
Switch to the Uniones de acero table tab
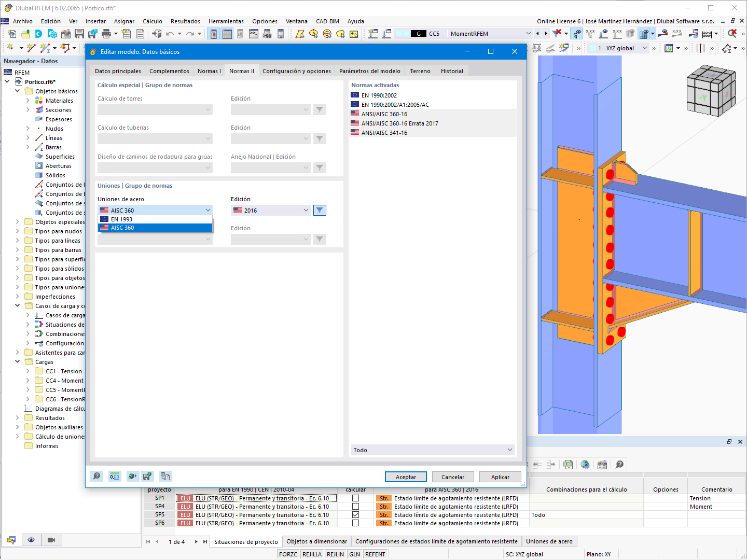click(x=549, y=541)
